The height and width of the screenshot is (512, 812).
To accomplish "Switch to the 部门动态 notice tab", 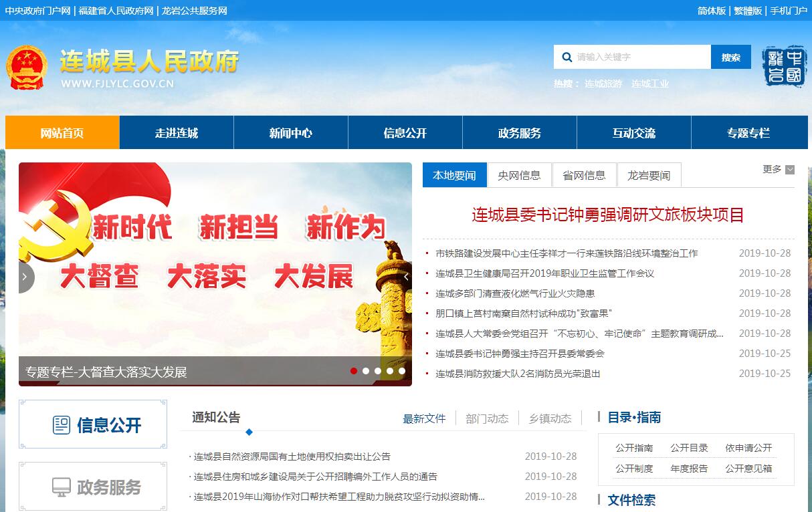I will 487,418.
